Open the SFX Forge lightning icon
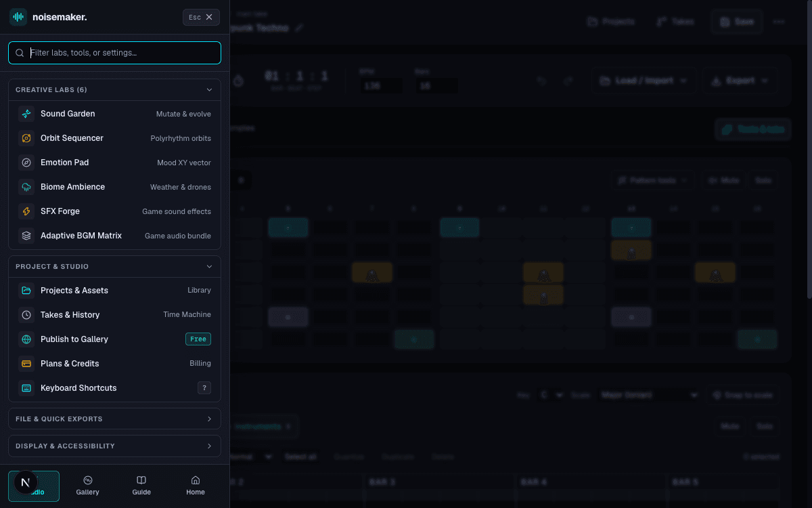 (26, 211)
